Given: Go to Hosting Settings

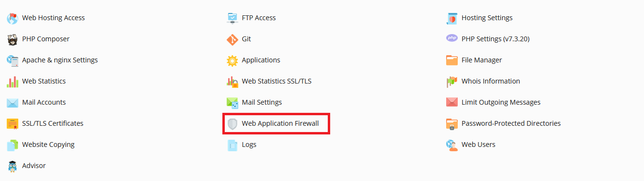Looking at the screenshot, I should 487,18.
